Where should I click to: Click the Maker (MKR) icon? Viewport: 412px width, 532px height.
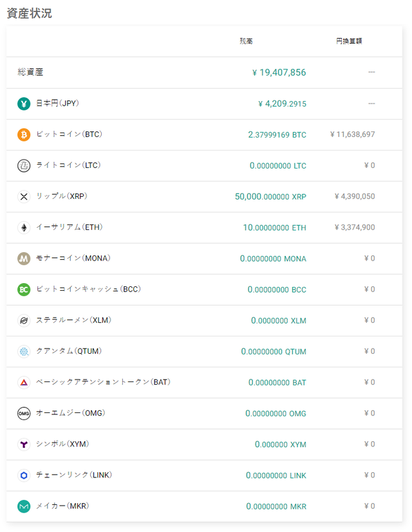(x=24, y=506)
